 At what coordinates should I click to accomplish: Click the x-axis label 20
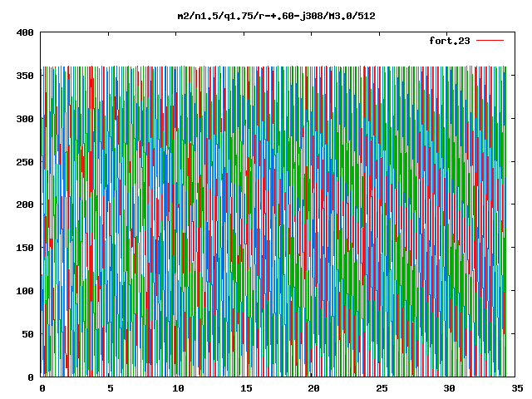(313, 388)
